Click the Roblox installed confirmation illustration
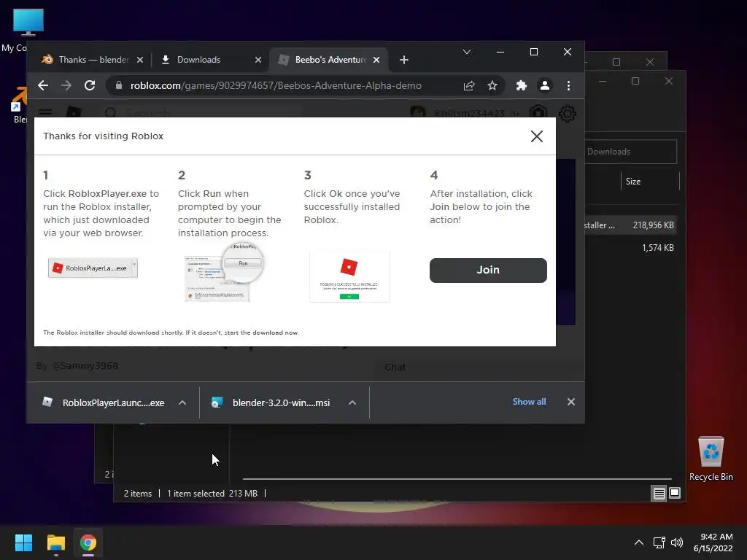 tap(349, 276)
